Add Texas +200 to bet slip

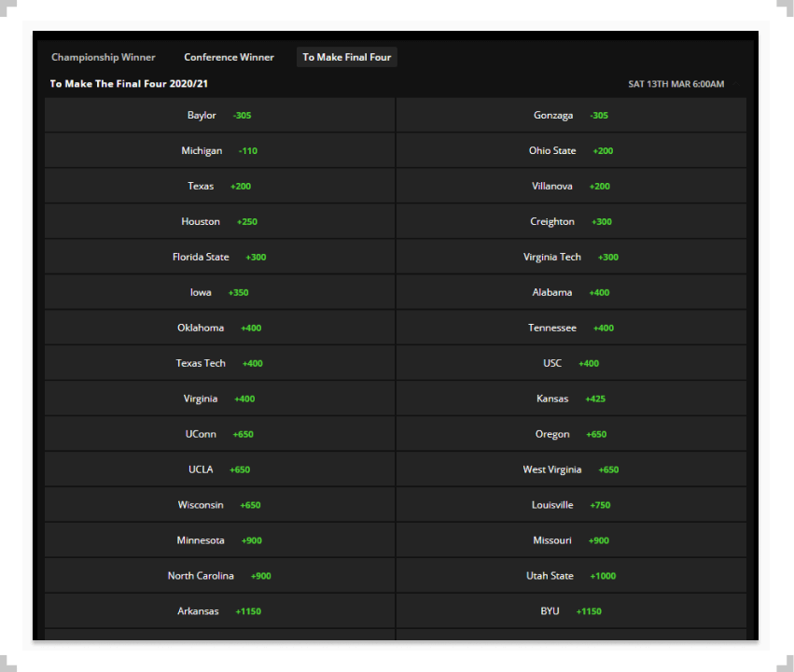(219, 187)
